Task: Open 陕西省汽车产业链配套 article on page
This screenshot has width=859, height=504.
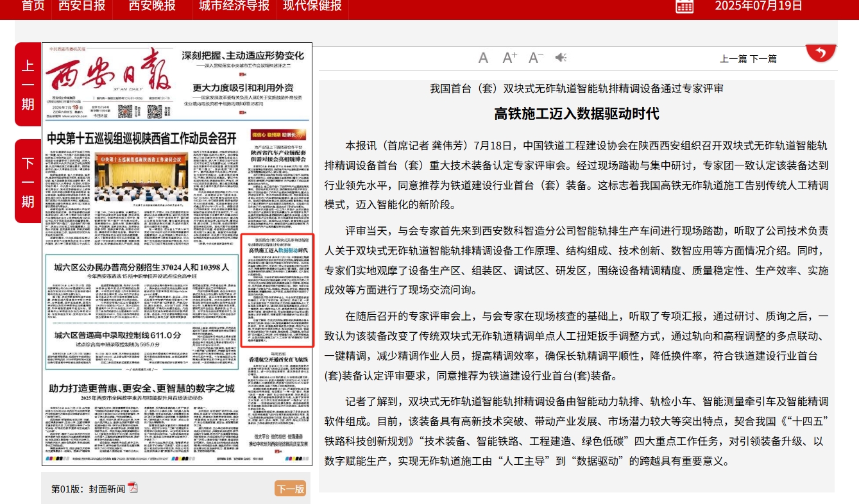Action: [278, 156]
